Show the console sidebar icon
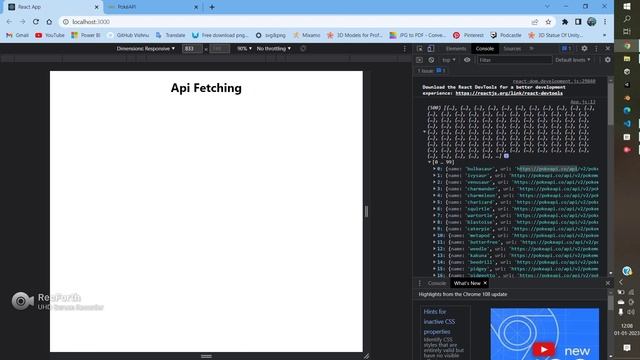640x360 pixels. [x=419, y=60]
